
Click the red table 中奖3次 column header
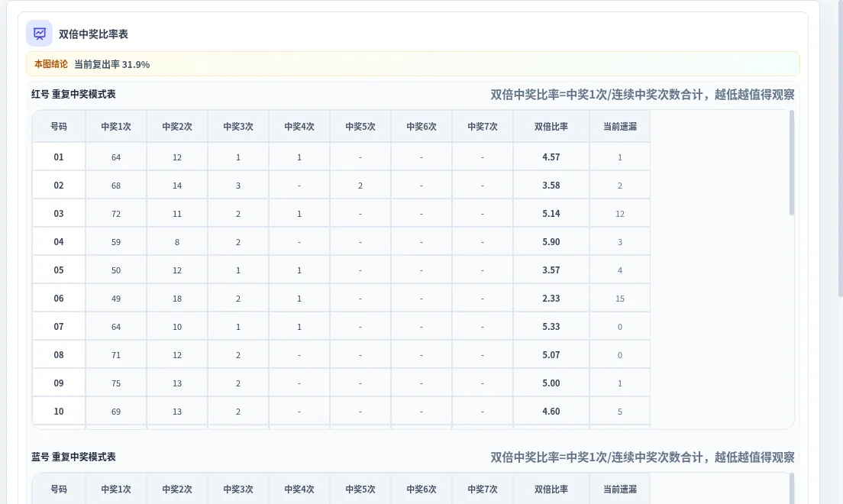click(x=238, y=127)
